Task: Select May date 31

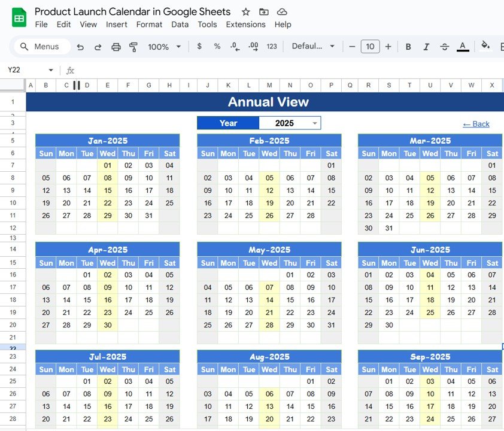Action: 331,325
